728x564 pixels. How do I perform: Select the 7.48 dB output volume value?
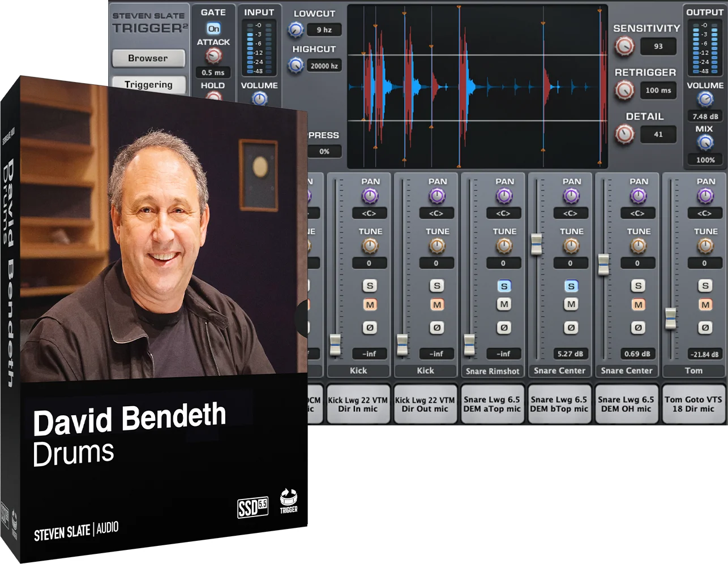(705, 116)
